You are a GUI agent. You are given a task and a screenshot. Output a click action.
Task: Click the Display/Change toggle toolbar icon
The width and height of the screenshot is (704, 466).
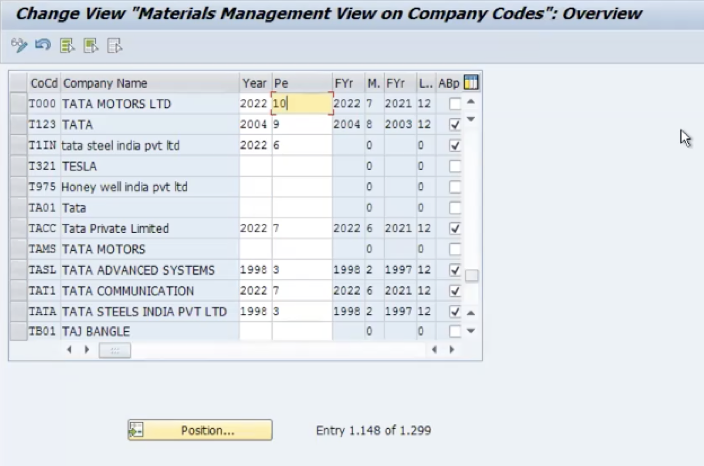pyautogui.click(x=19, y=45)
